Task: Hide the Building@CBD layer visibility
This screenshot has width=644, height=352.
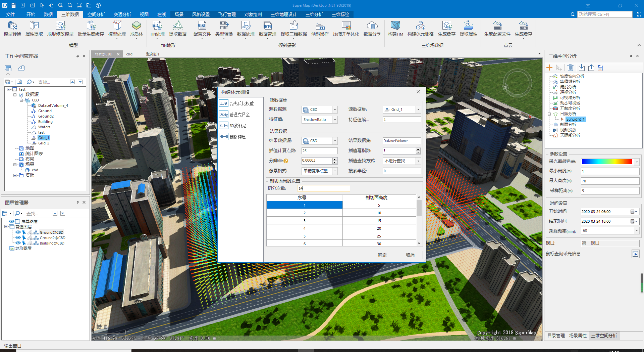Action: click(x=18, y=243)
